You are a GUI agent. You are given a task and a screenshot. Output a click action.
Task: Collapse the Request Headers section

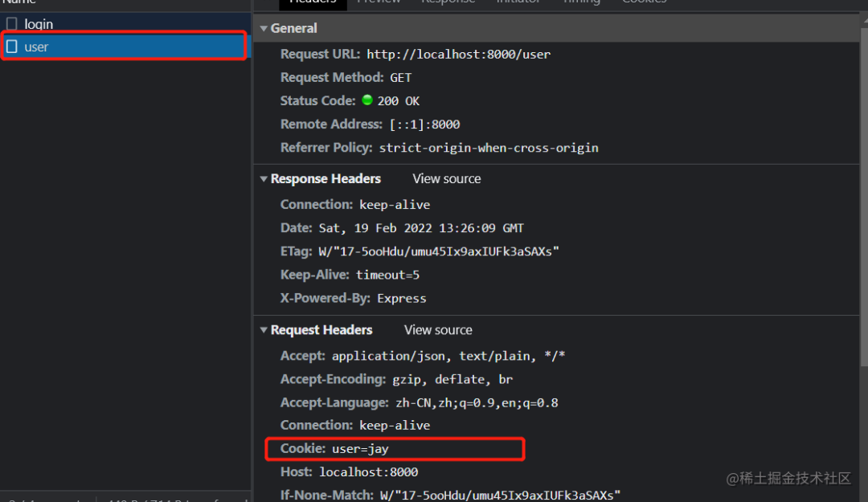coord(264,330)
